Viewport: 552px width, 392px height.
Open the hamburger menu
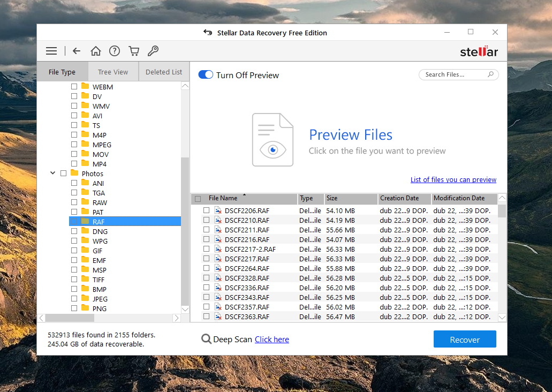51,51
